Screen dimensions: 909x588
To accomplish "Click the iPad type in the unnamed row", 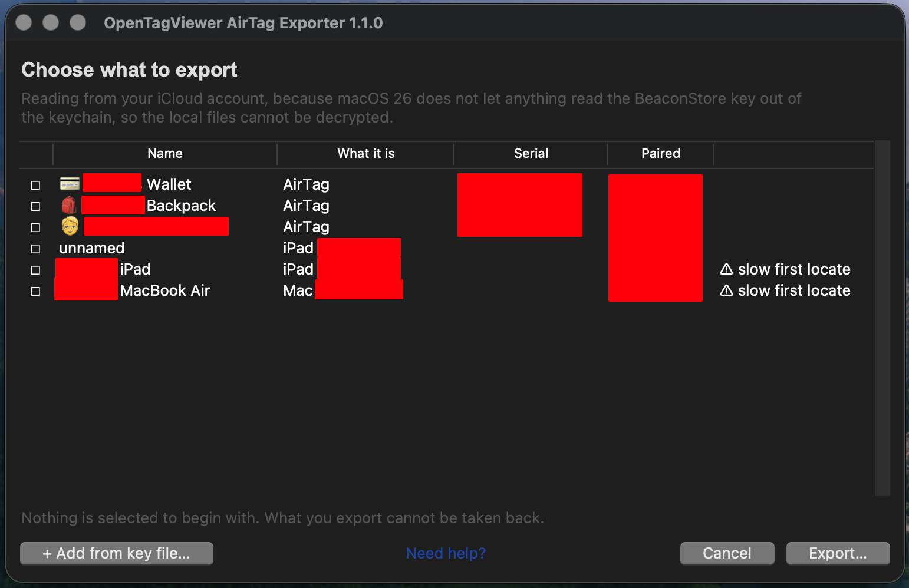I will (298, 248).
